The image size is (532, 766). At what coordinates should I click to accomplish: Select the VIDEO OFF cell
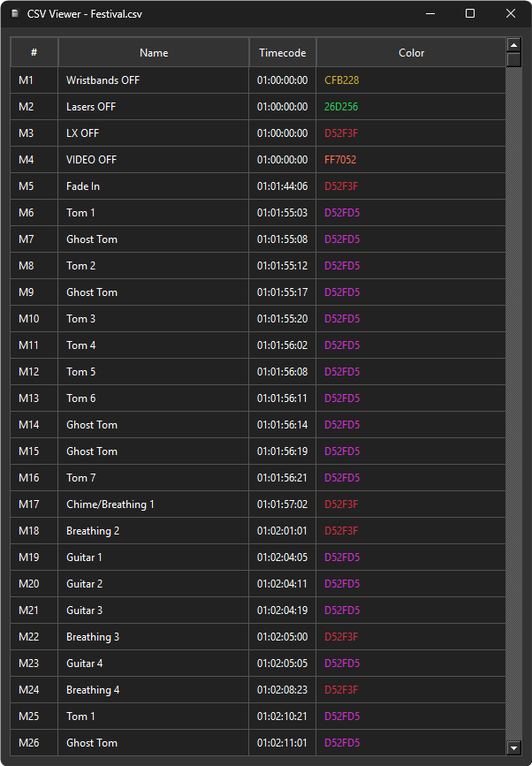[x=154, y=160]
